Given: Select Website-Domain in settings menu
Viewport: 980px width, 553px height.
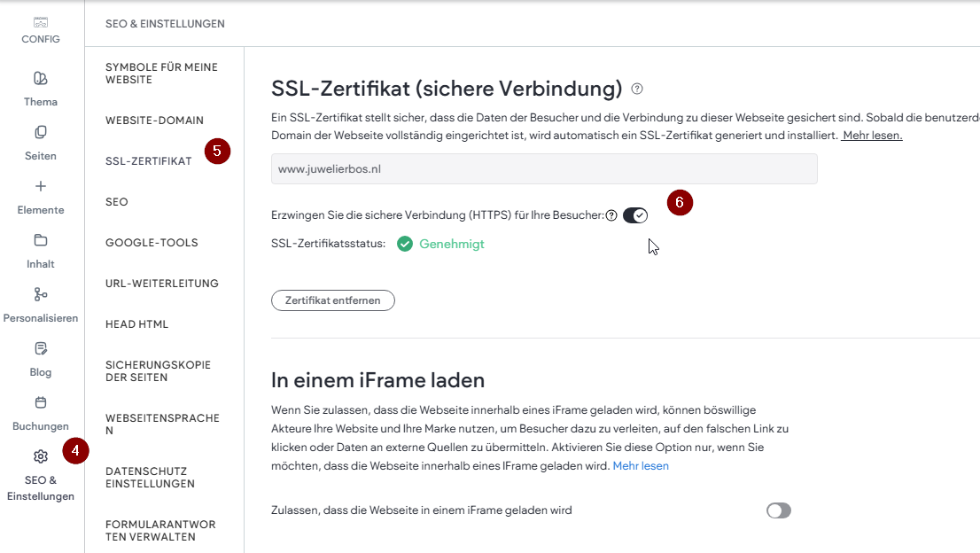Looking at the screenshot, I should pyautogui.click(x=154, y=121).
